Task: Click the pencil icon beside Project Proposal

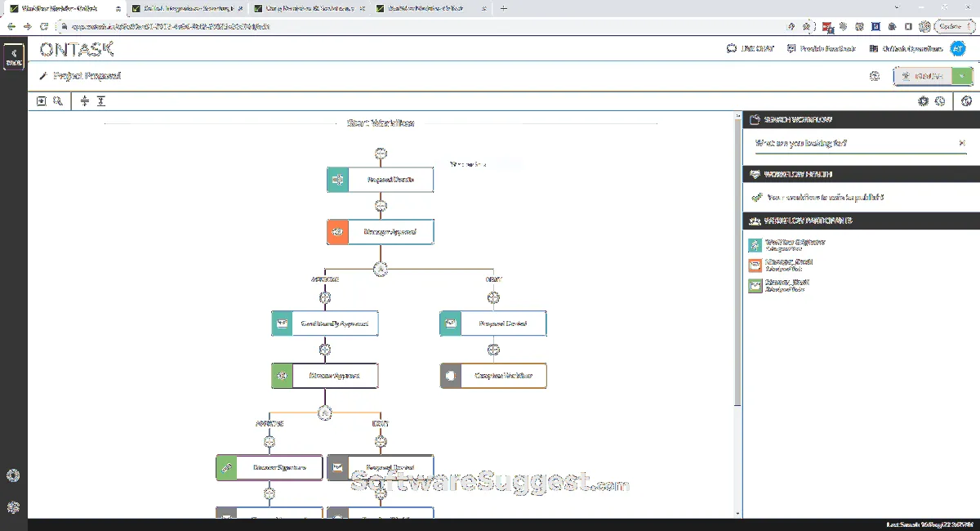Action: tap(43, 76)
